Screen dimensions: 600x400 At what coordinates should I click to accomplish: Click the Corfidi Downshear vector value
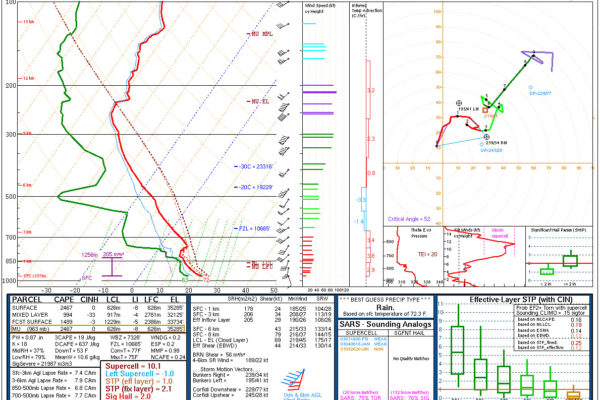[x=230, y=390]
